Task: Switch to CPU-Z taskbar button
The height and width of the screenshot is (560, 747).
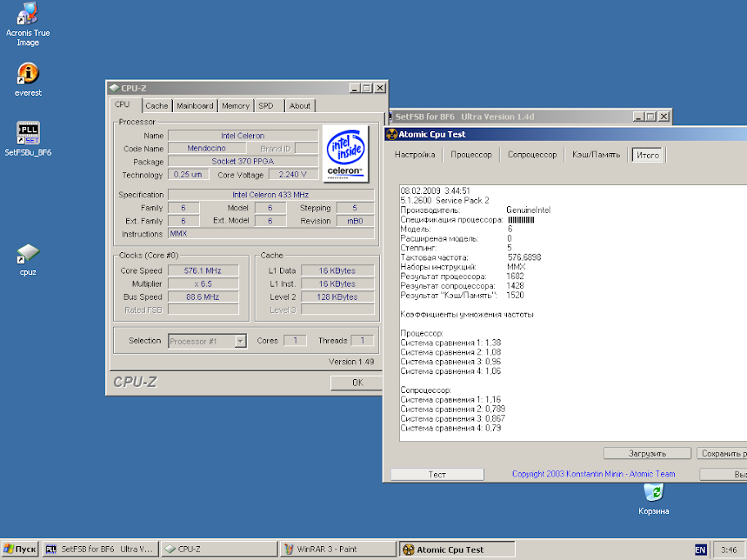Action: coord(220,549)
